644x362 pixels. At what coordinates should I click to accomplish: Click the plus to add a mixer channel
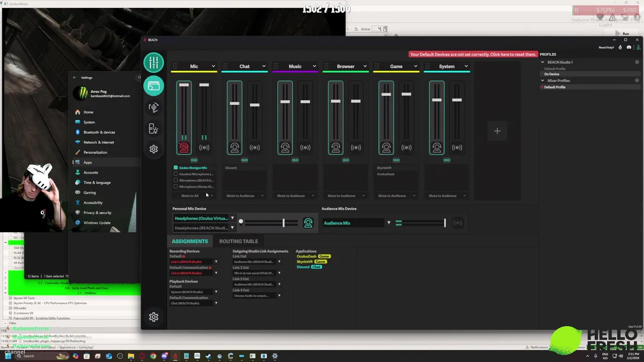(497, 131)
